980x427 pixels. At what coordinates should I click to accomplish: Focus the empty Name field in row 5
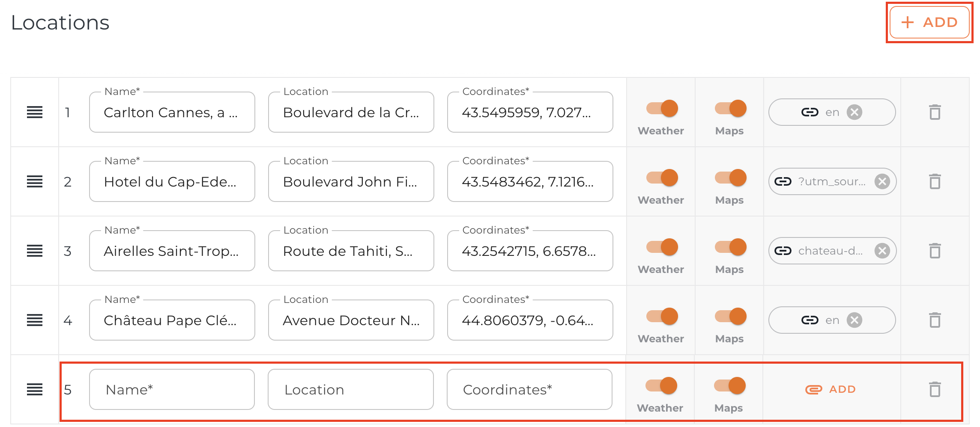click(172, 390)
